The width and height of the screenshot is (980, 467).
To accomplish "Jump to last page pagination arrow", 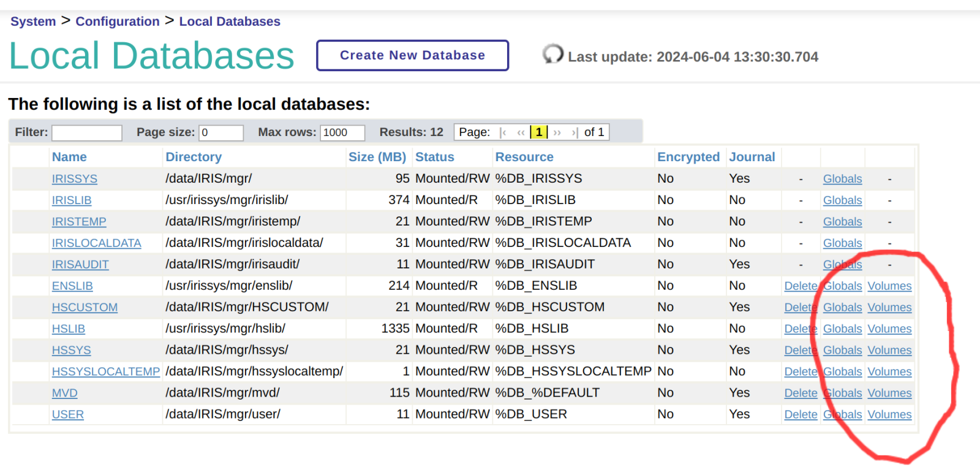I will pos(575,132).
